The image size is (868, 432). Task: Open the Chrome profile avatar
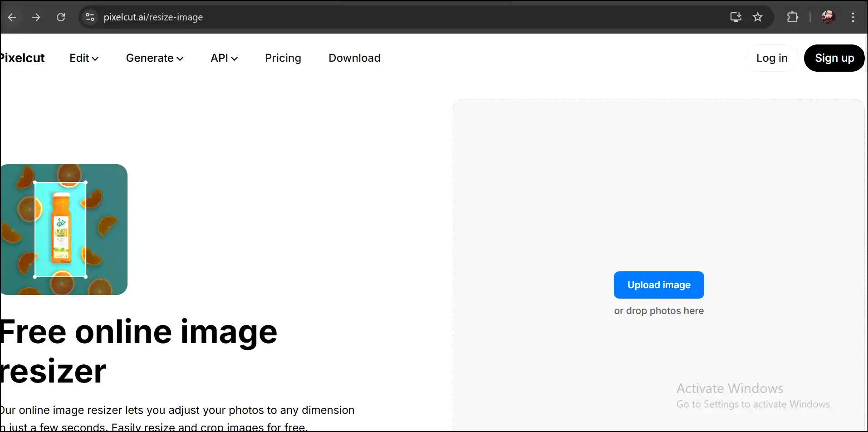[828, 17]
